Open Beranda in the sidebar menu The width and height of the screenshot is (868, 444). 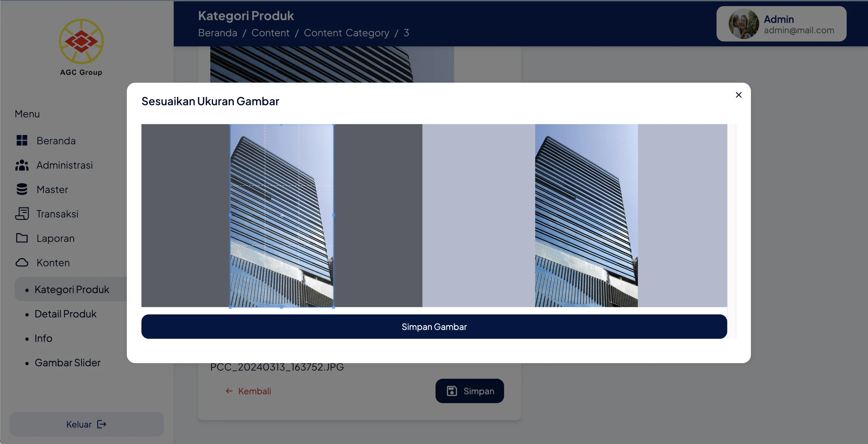click(56, 140)
